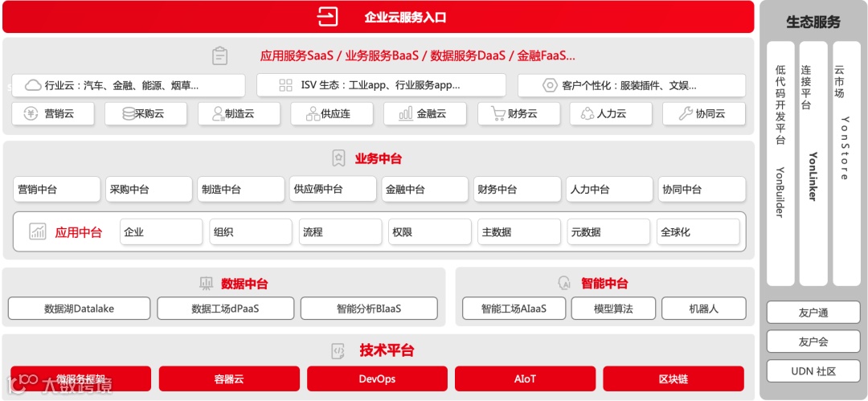Click the 友户通 box
This screenshot has width=868, height=401.
813,313
